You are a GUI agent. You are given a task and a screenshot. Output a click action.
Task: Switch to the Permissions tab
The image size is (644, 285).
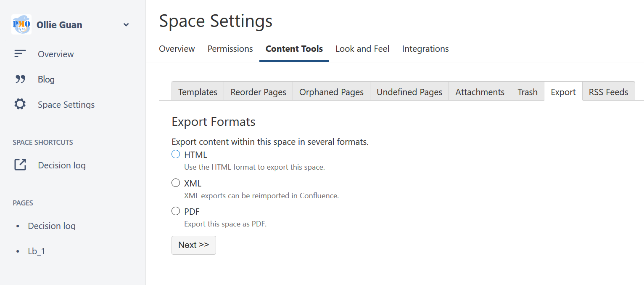pos(230,48)
